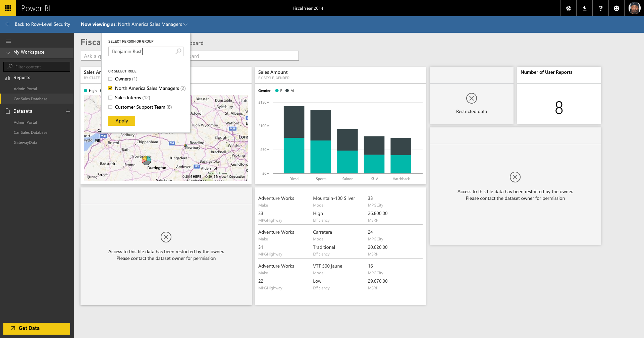This screenshot has height=338, width=644.
Task: Click the MSRP value 29,670.00
Action: pos(377,281)
